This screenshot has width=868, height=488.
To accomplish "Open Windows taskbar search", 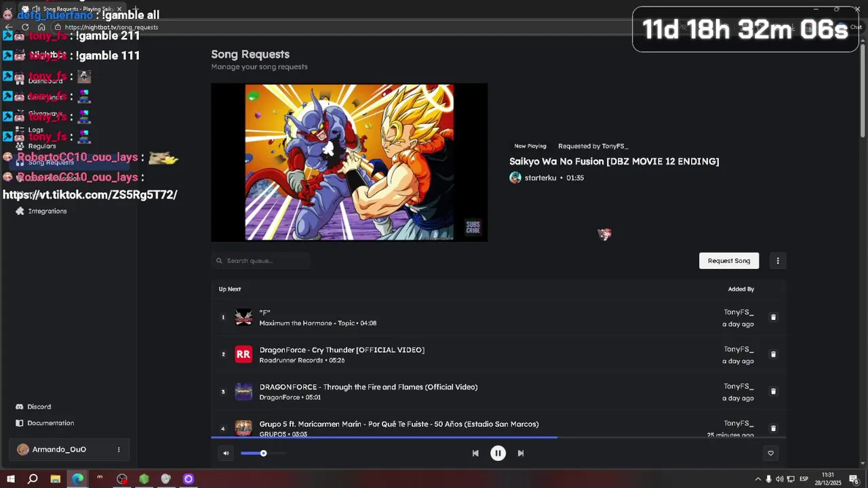I will pos(33,479).
